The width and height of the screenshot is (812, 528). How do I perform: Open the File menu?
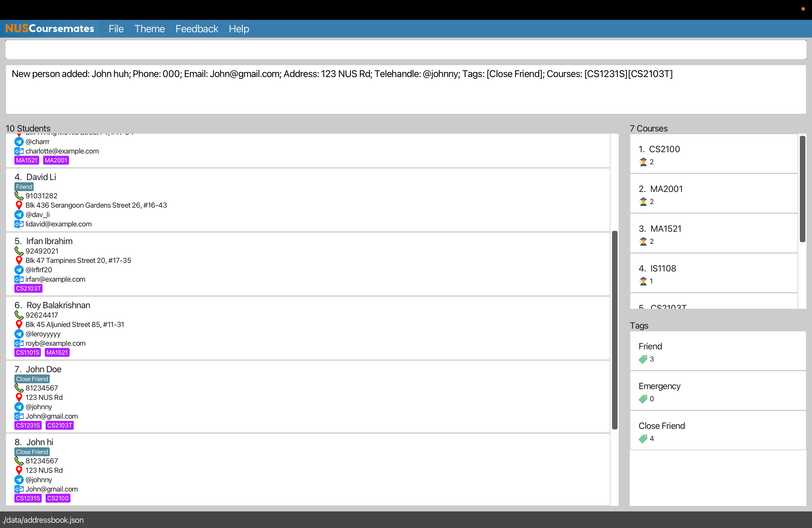(115, 28)
